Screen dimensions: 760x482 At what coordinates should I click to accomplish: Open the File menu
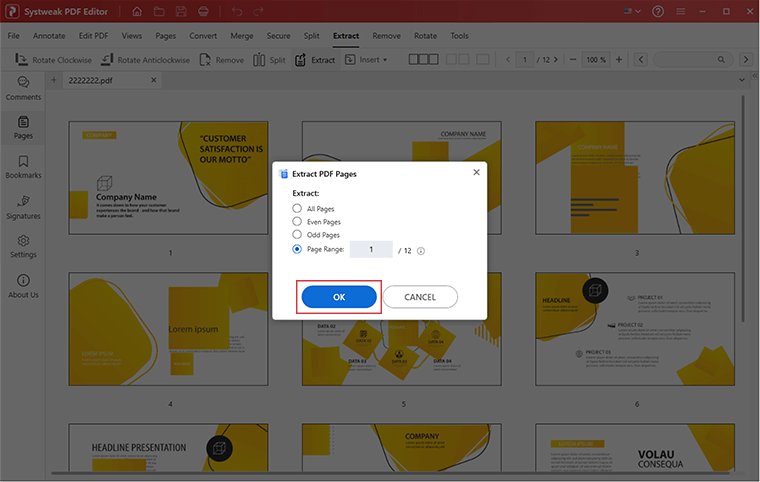(14, 35)
